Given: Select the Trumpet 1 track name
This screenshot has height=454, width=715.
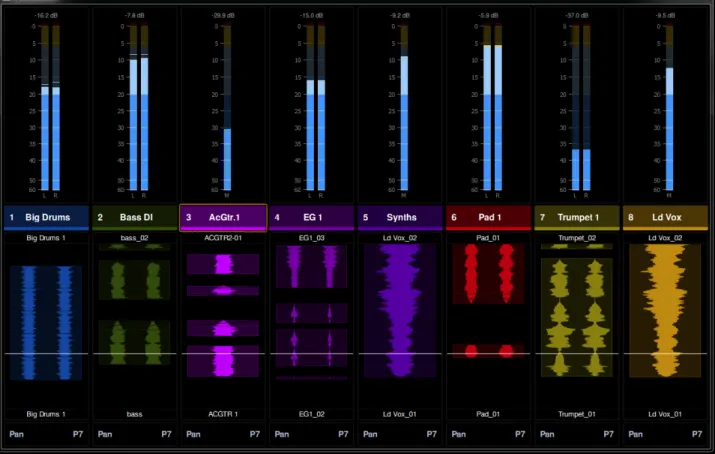Looking at the screenshot, I should coord(577,217).
